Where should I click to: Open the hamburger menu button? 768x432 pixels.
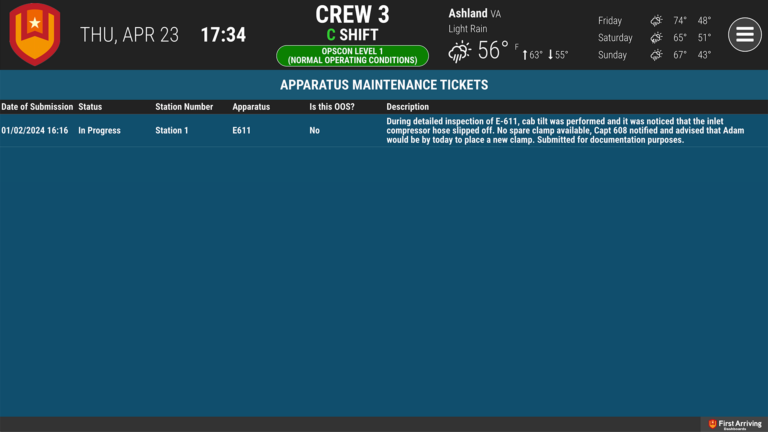[x=744, y=35]
